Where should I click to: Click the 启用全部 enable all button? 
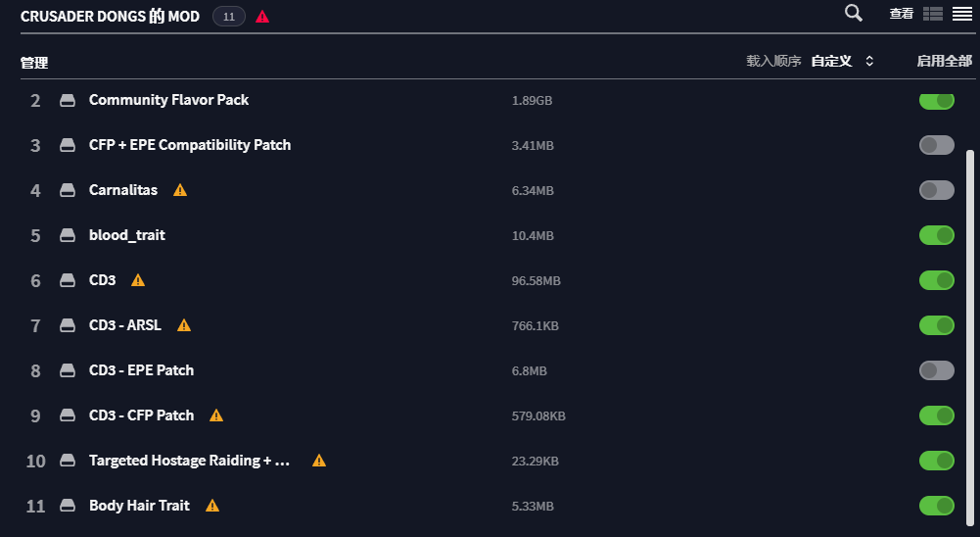click(944, 62)
